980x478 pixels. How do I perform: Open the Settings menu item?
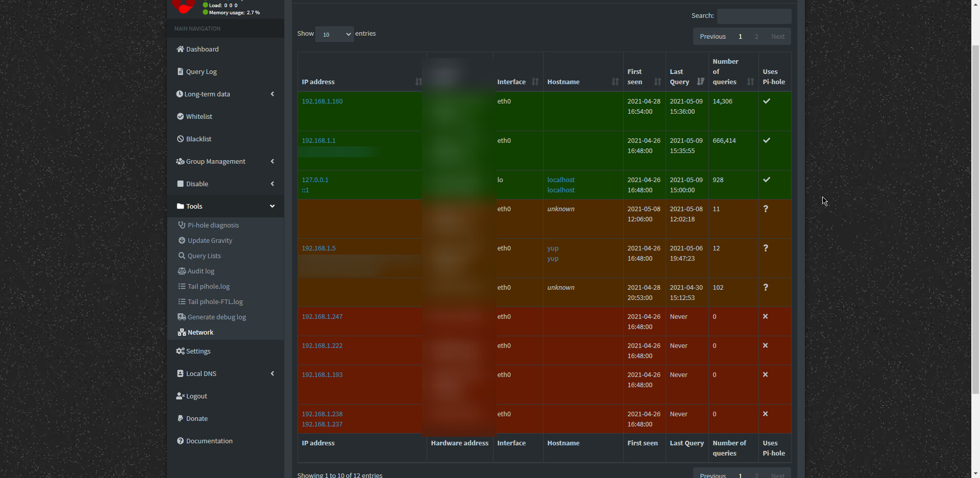tap(226, 351)
